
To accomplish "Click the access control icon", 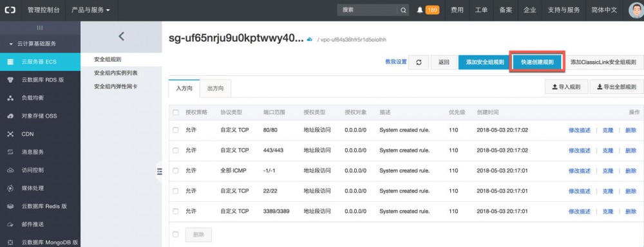I will point(11,170).
